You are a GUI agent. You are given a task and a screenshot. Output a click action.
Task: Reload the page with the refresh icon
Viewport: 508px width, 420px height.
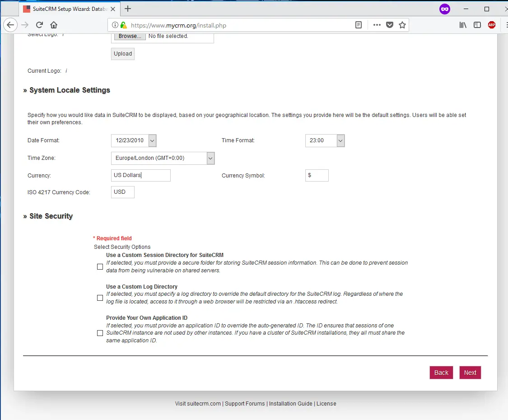(40, 25)
